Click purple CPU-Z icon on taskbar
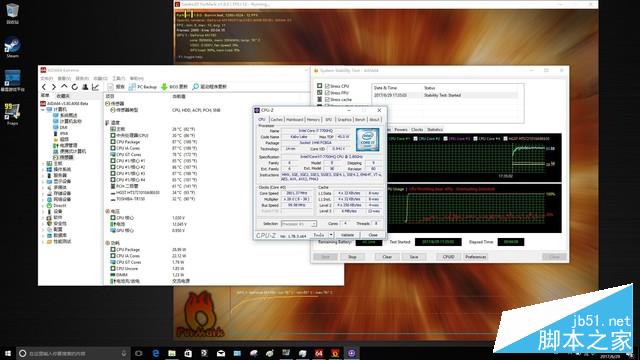The height and width of the screenshot is (360, 640). tap(351, 353)
